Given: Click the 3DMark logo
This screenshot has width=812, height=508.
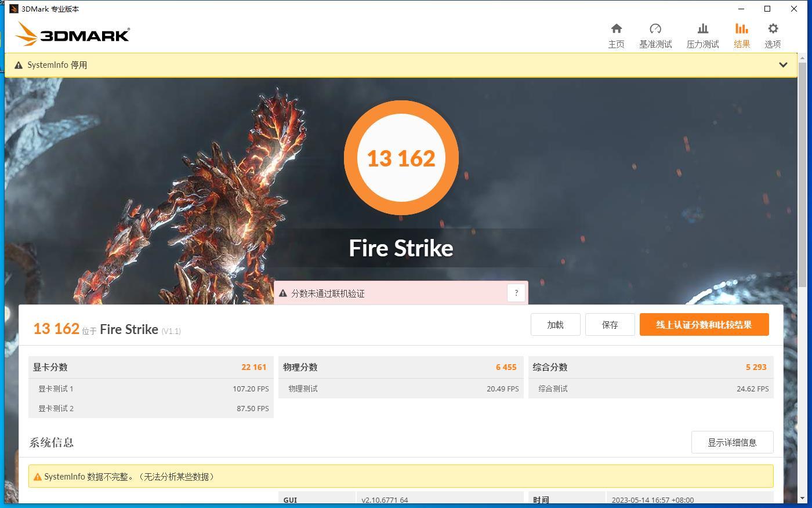Looking at the screenshot, I should point(72,34).
